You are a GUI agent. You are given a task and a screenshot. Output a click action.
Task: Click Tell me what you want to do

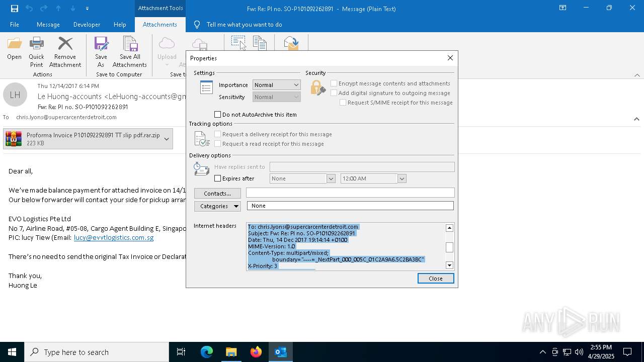(x=244, y=24)
